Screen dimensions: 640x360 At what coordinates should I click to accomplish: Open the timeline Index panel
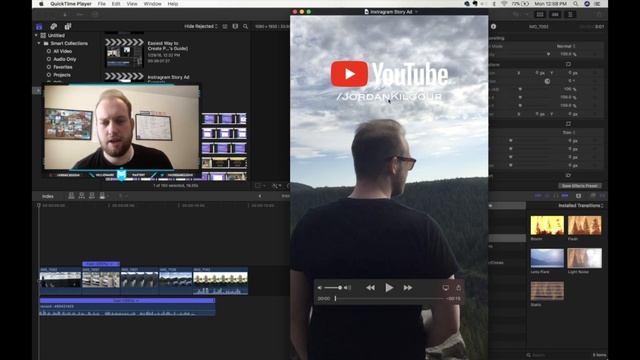(48, 196)
